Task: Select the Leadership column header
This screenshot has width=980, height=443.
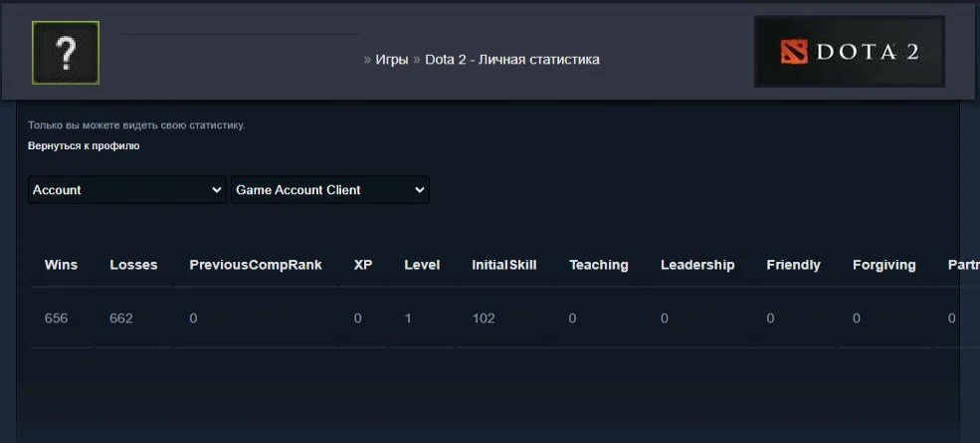Action: coord(697,265)
